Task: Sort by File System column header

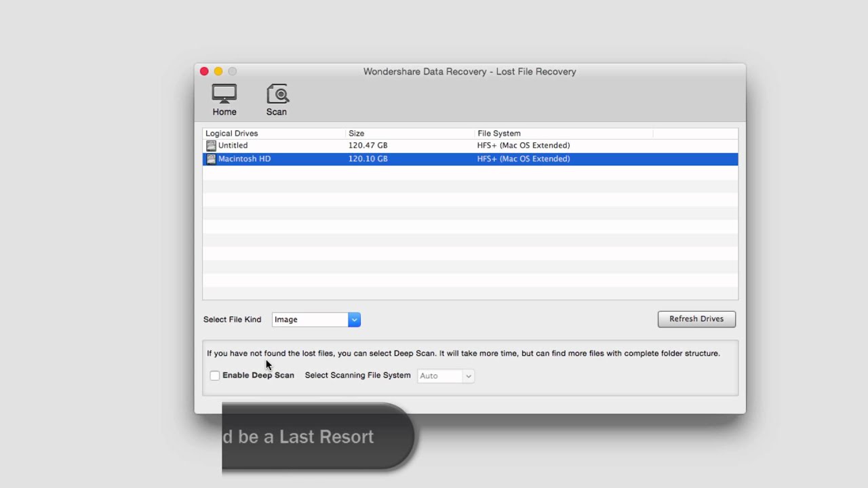Action: [564, 134]
